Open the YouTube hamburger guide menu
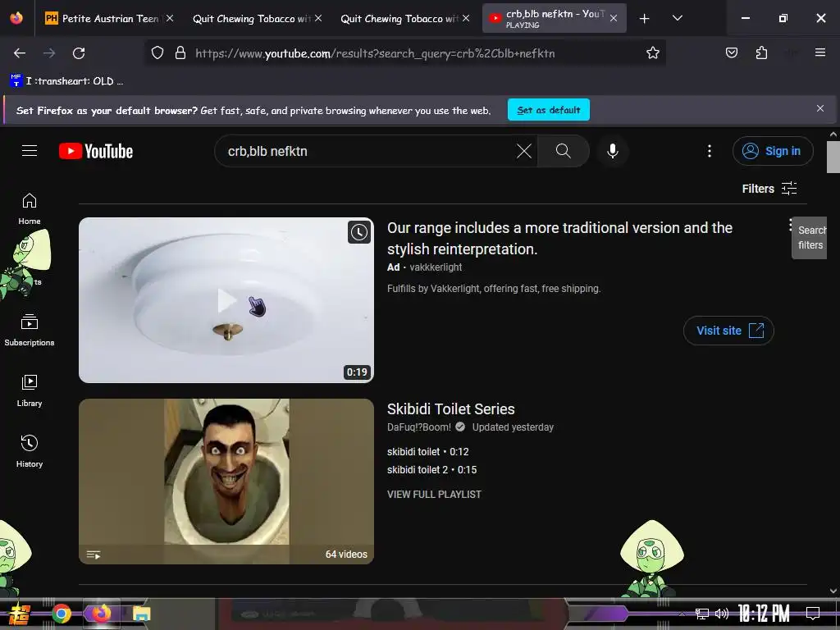840x630 pixels. pyautogui.click(x=30, y=151)
